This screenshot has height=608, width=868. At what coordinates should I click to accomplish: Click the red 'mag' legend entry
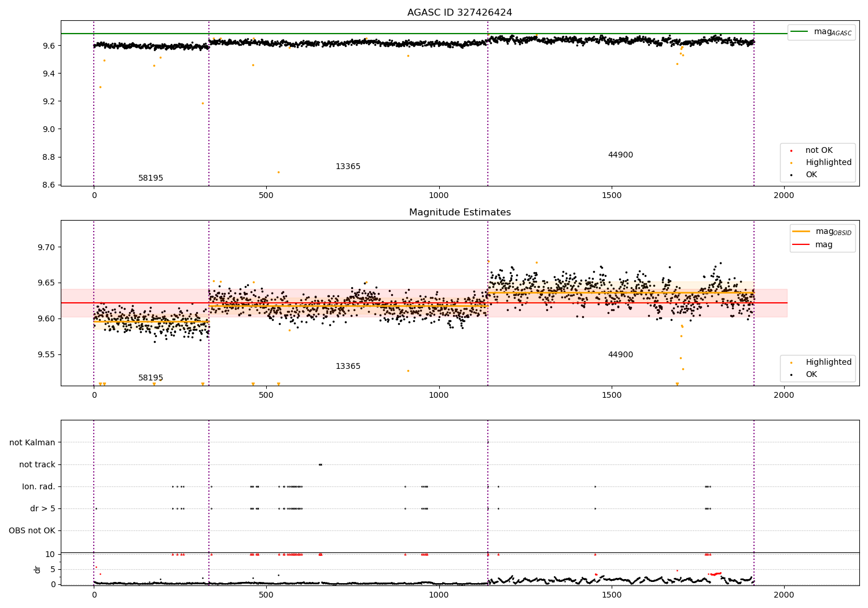pos(812,245)
